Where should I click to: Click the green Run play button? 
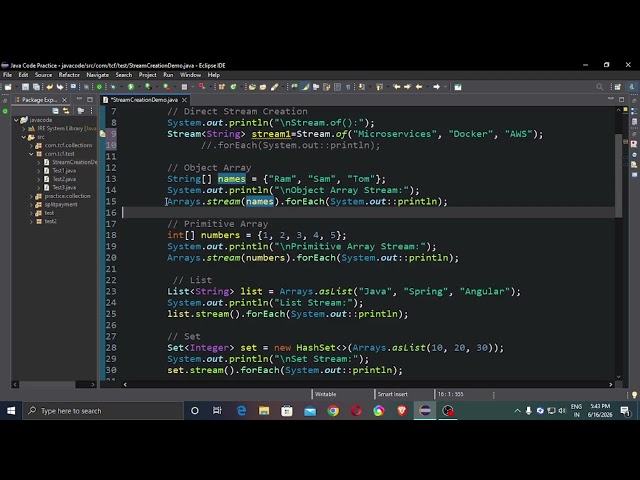131,87
